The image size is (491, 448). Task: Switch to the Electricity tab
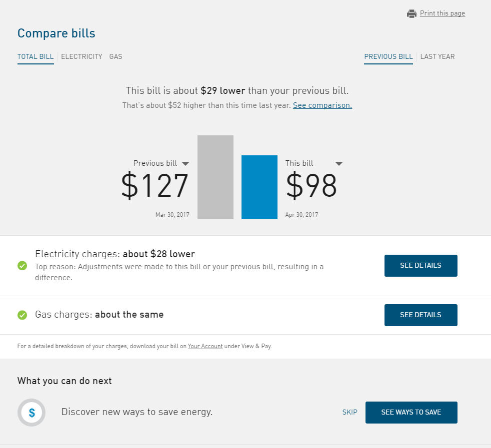(x=81, y=57)
